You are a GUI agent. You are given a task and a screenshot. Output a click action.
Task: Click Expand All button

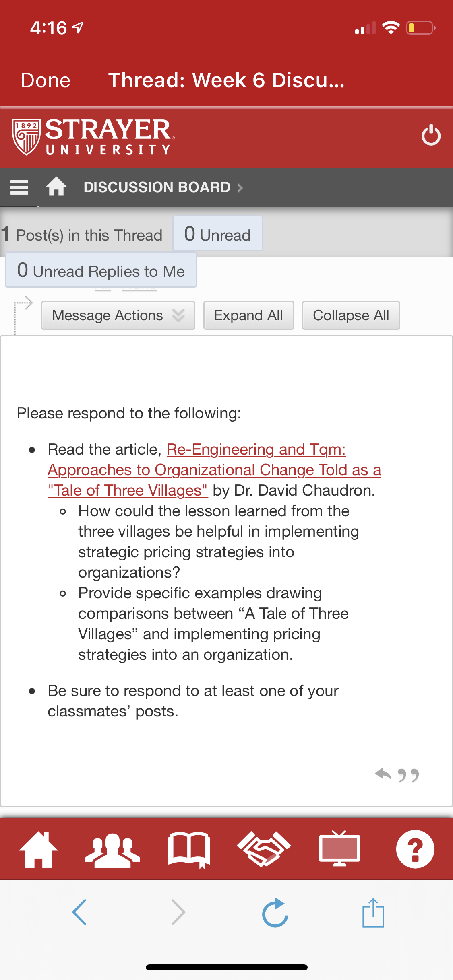(248, 315)
